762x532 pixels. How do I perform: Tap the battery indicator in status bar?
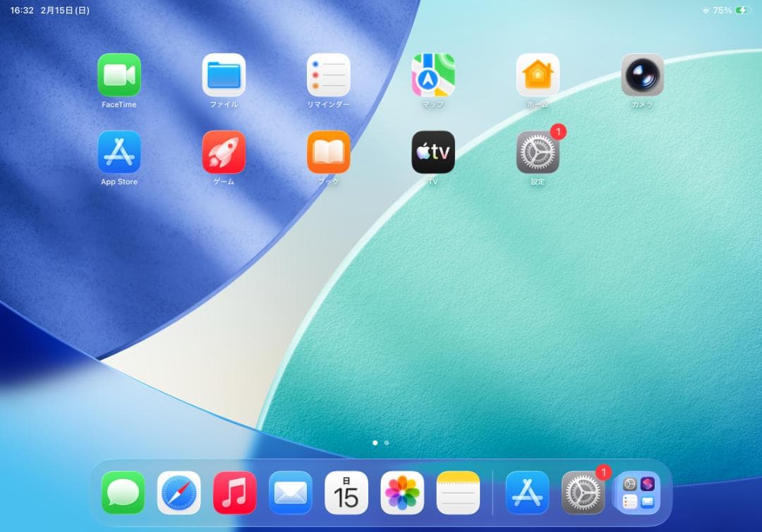click(744, 10)
